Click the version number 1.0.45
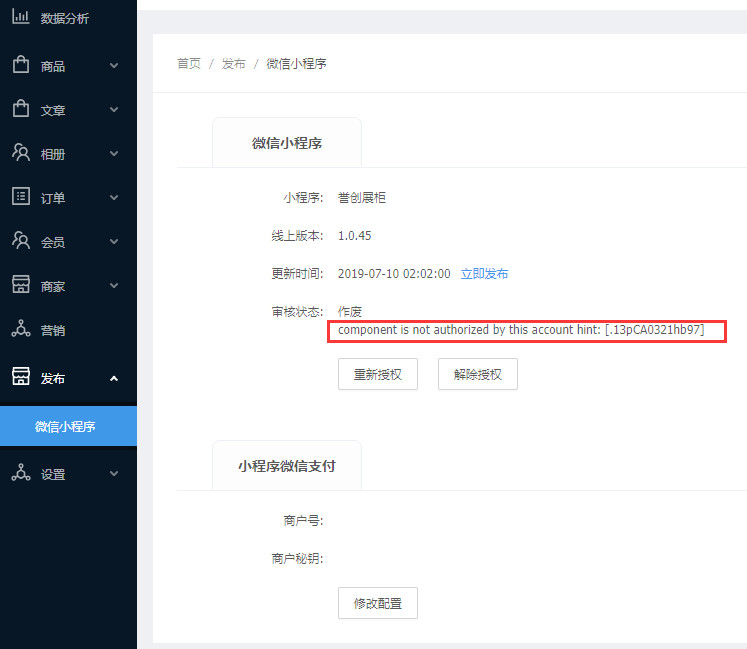747x649 pixels. click(x=354, y=235)
